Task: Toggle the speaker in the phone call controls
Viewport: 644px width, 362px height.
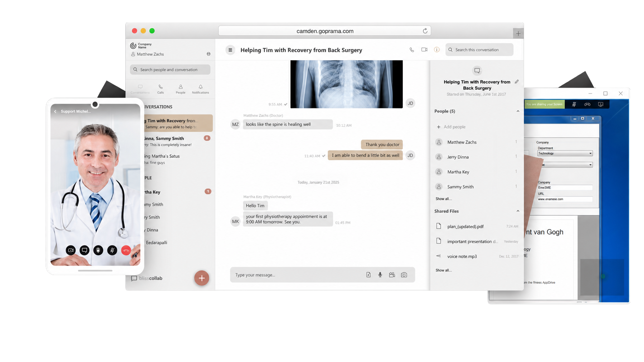Action: point(98,250)
